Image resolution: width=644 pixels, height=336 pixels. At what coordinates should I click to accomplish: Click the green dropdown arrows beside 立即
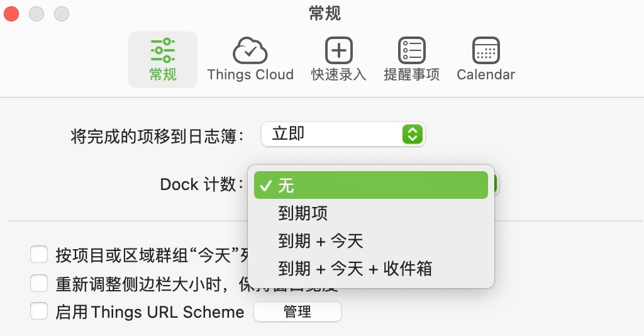[x=412, y=134]
